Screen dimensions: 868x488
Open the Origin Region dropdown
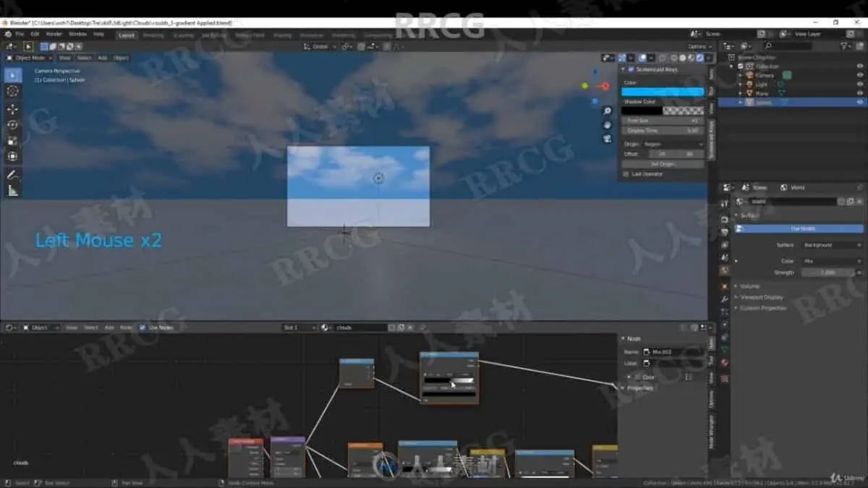pos(673,144)
